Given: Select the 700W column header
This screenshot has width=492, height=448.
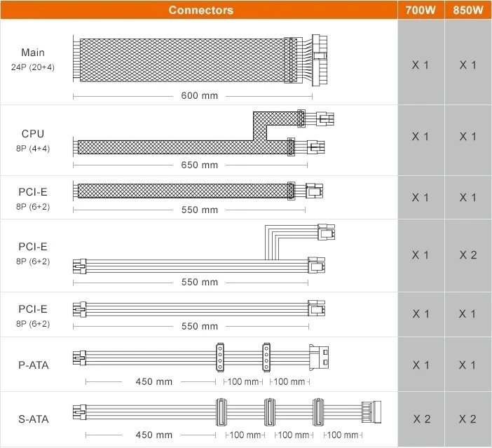Looking at the screenshot, I should 421,10.
